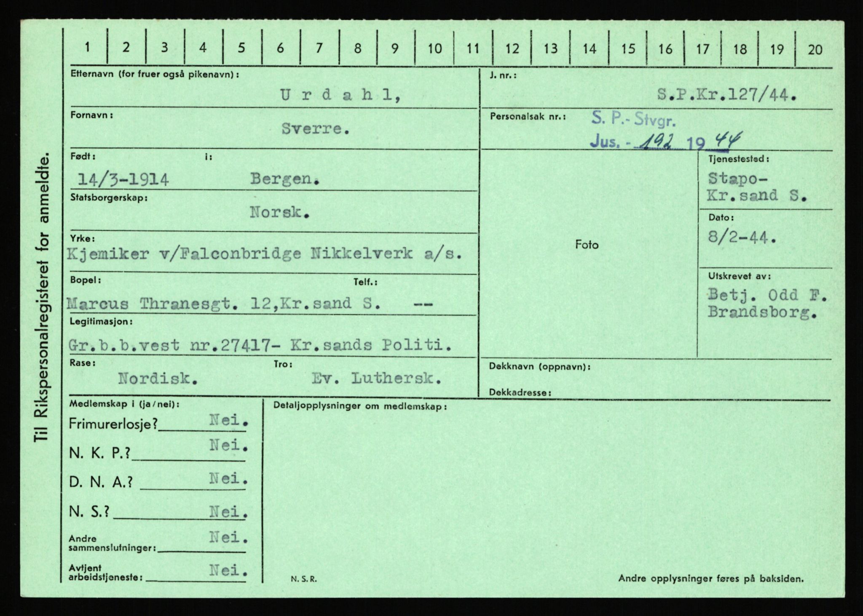Click the first name 'Sverre.'

[316, 129]
